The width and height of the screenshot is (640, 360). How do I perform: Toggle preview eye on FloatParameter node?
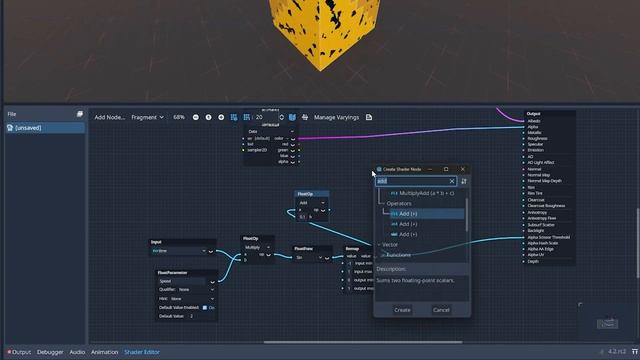coord(212,282)
